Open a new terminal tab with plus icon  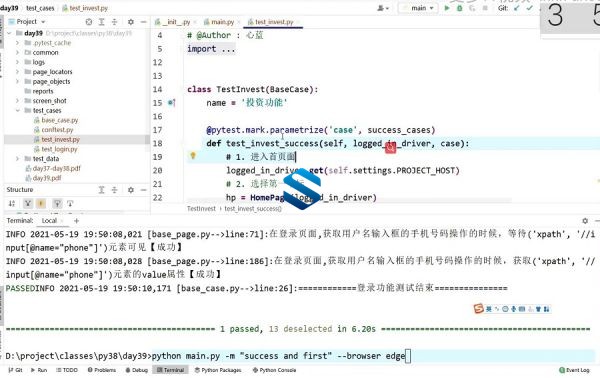[x=76, y=221]
